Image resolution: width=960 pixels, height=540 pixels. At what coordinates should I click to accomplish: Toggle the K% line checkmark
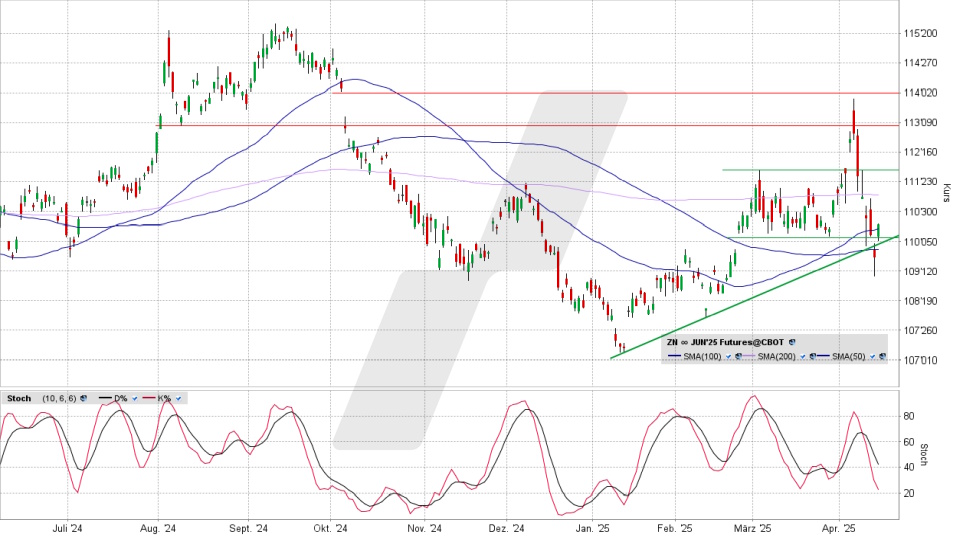click(x=178, y=399)
